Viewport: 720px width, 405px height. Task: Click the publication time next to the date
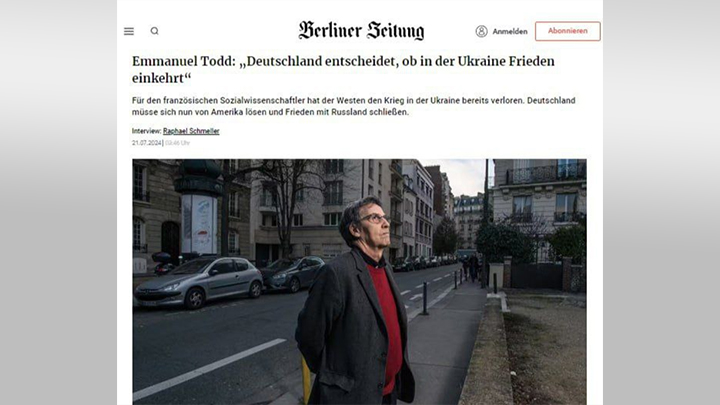(x=177, y=143)
